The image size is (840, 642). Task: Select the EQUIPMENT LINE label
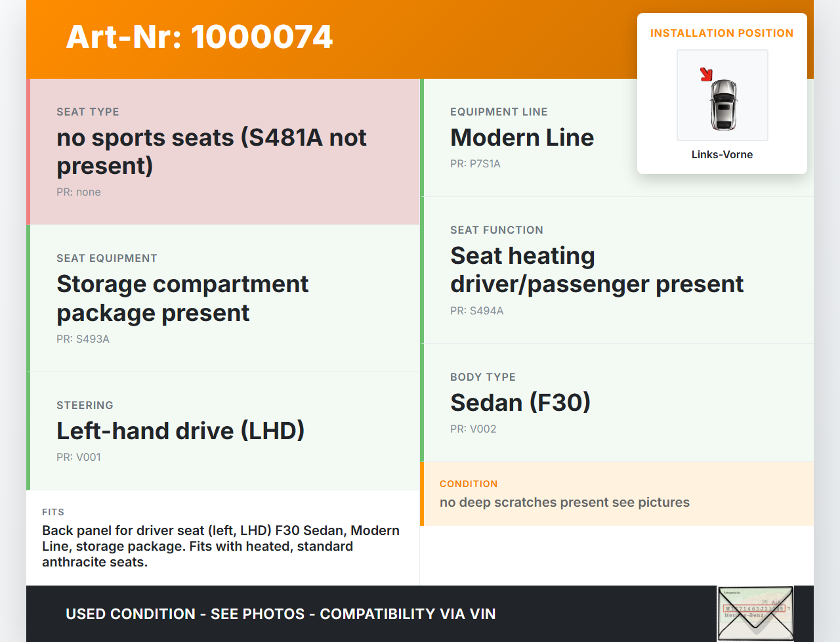(x=499, y=112)
